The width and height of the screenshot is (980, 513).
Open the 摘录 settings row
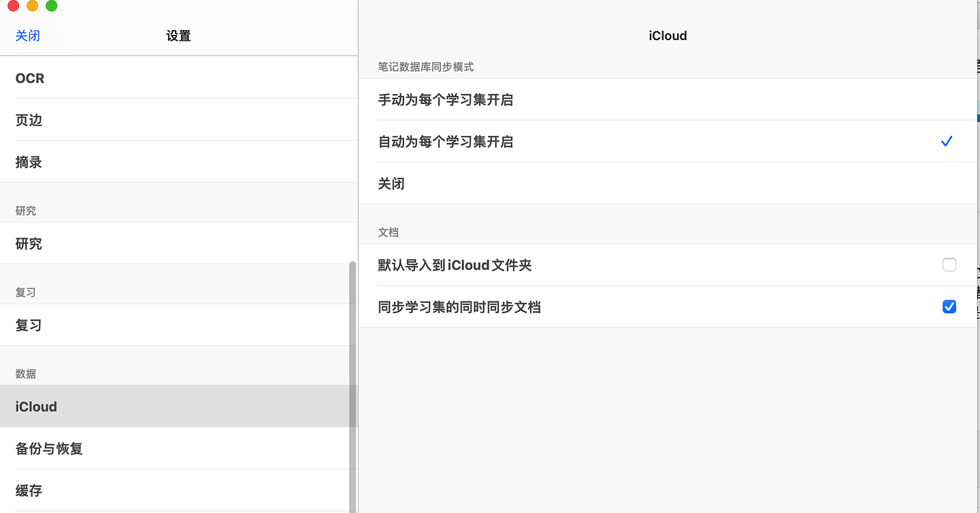tap(178, 162)
